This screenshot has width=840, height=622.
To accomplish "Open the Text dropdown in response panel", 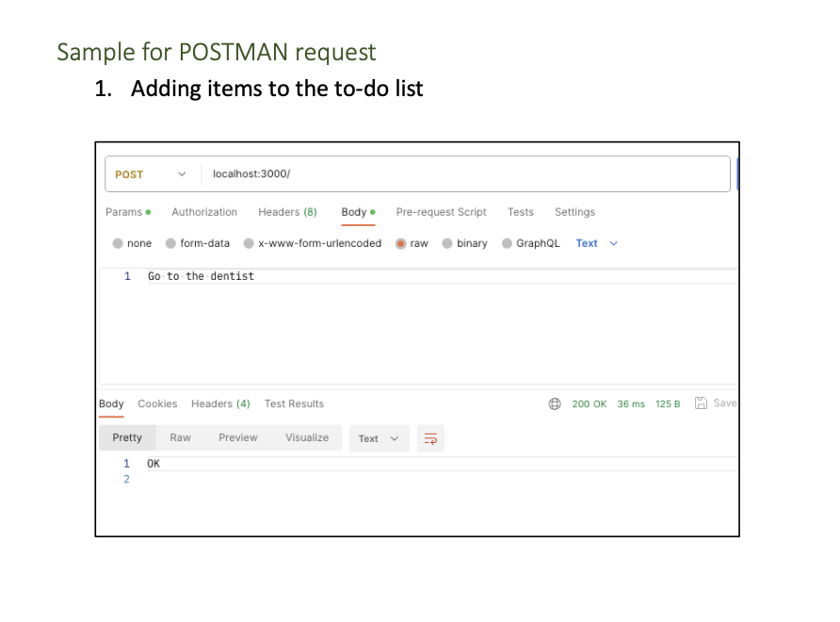I will pyautogui.click(x=377, y=438).
